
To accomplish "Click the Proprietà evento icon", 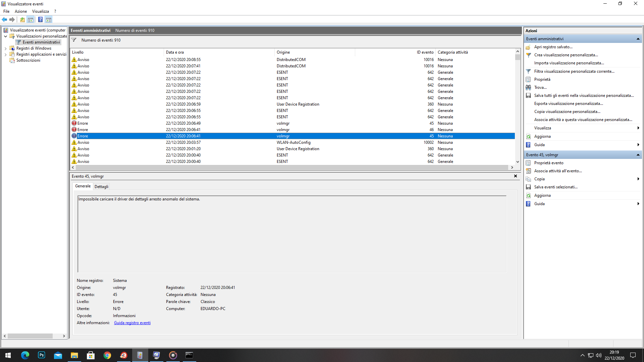I will point(528,163).
